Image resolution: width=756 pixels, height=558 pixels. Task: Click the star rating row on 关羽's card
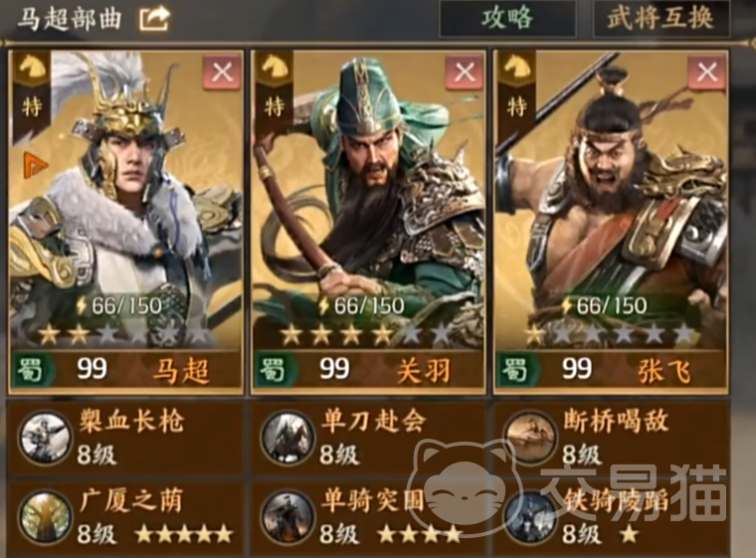coord(367,335)
